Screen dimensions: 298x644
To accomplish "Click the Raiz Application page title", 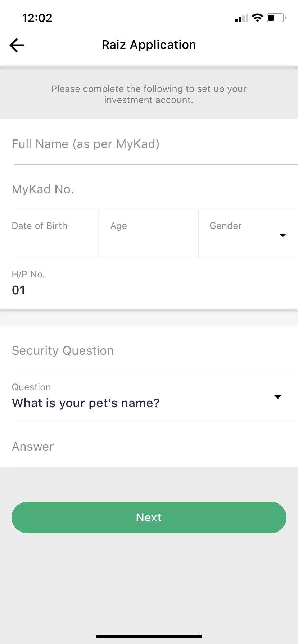I will pyautogui.click(x=149, y=45).
